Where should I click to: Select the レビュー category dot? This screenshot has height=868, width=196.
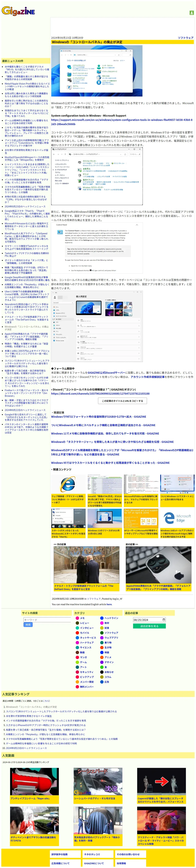pyautogui.click(x=77, y=623)
